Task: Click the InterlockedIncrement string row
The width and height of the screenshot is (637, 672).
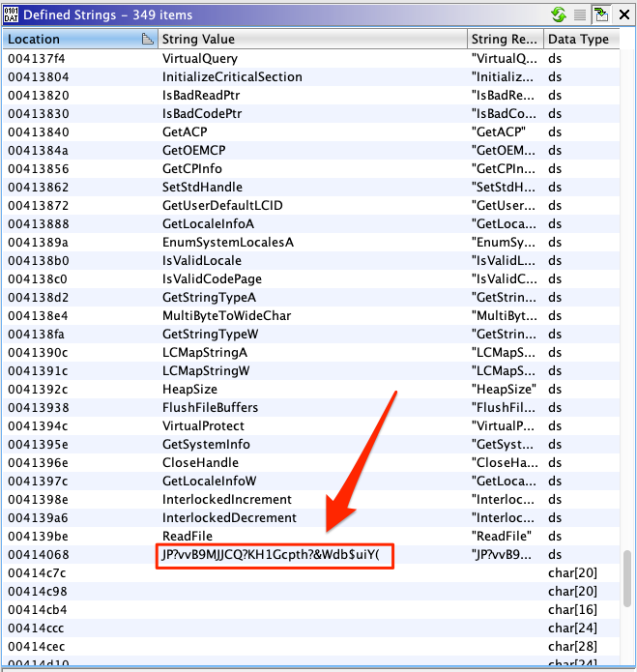Action: (x=226, y=499)
